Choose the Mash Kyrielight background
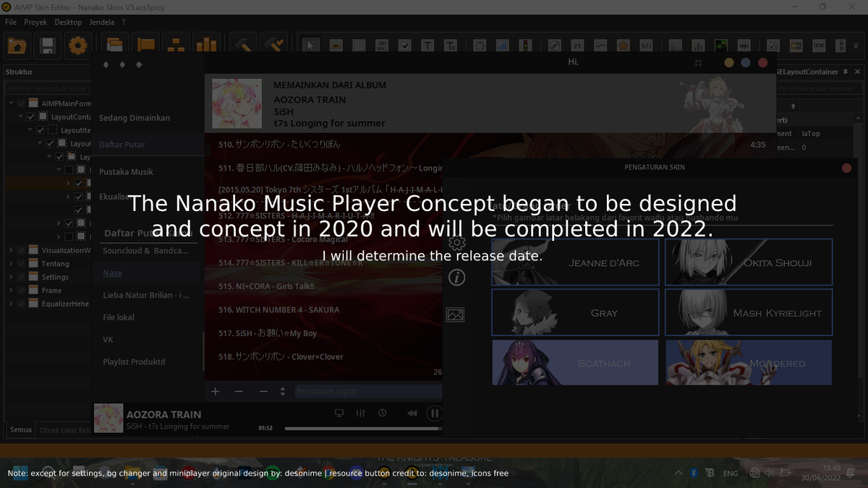The image size is (868, 488). tap(749, 313)
